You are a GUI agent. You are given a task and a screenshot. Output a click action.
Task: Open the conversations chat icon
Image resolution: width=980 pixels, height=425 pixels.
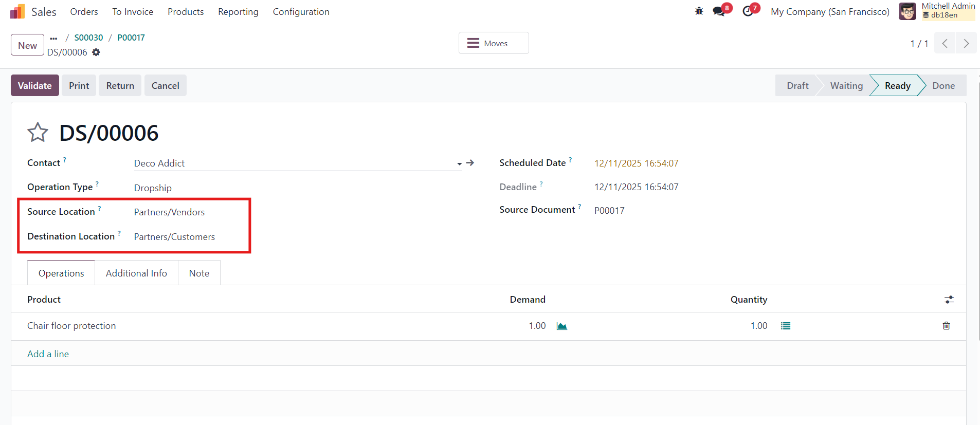click(719, 11)
